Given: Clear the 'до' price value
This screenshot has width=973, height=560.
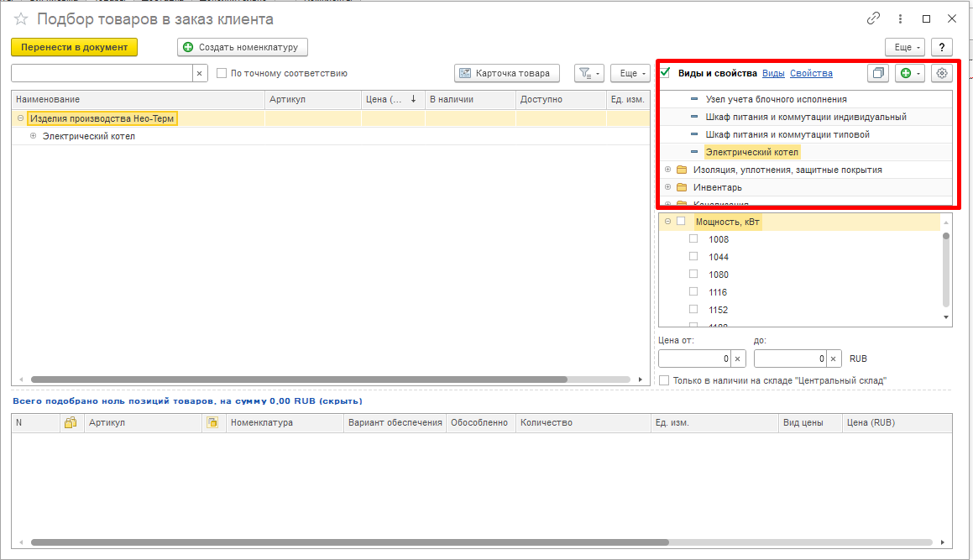Looking at the screenshot, I should pyautogui.click(x=834, y=359).
